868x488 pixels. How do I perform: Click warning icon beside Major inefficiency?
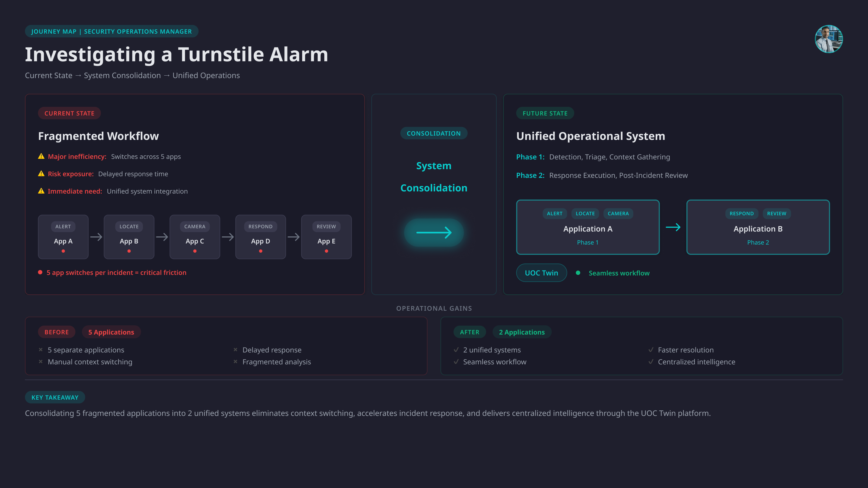click(41, 156)
